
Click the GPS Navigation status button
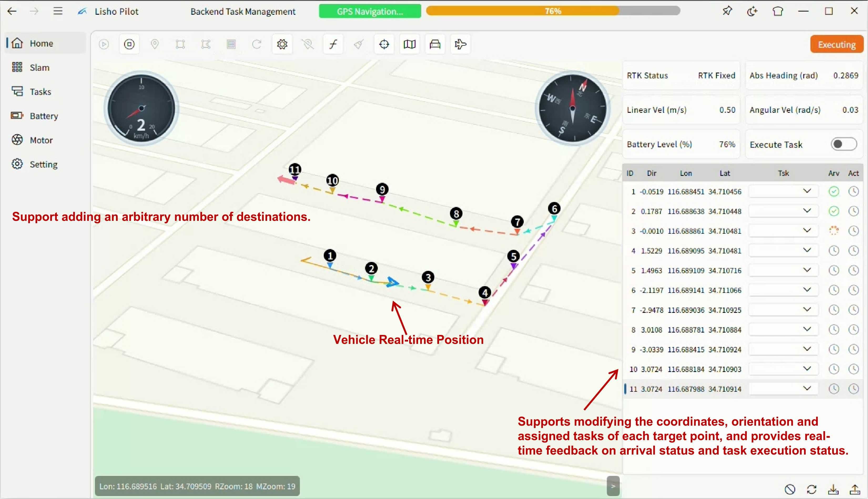[x=370, y=11]
